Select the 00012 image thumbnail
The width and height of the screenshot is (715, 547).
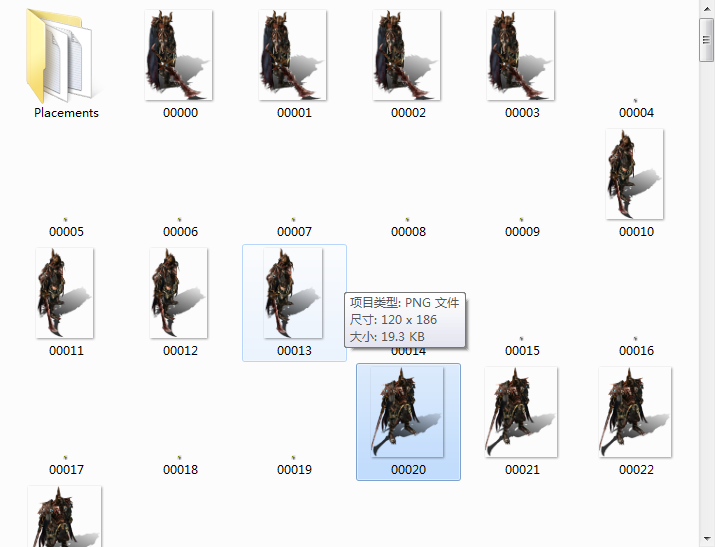click(179, 293)
